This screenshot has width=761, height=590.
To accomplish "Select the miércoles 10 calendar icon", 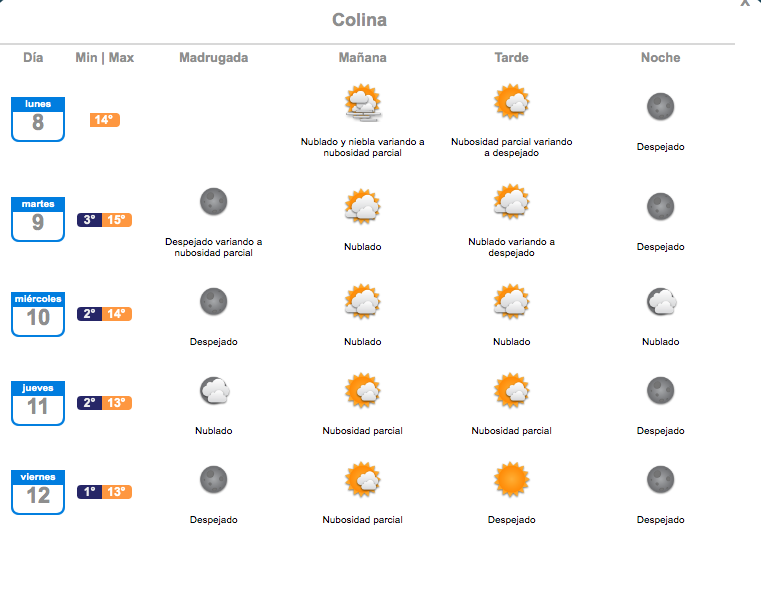I will coord(38,314).
